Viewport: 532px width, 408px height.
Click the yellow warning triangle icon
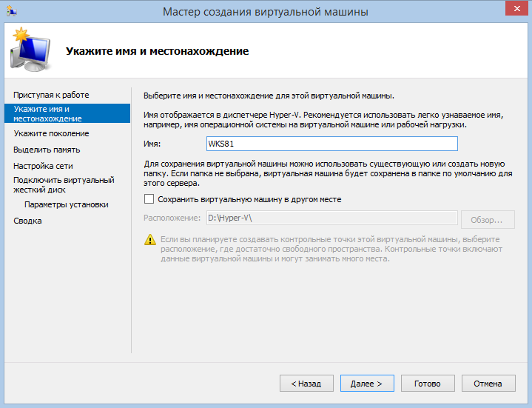coord(150,240)
